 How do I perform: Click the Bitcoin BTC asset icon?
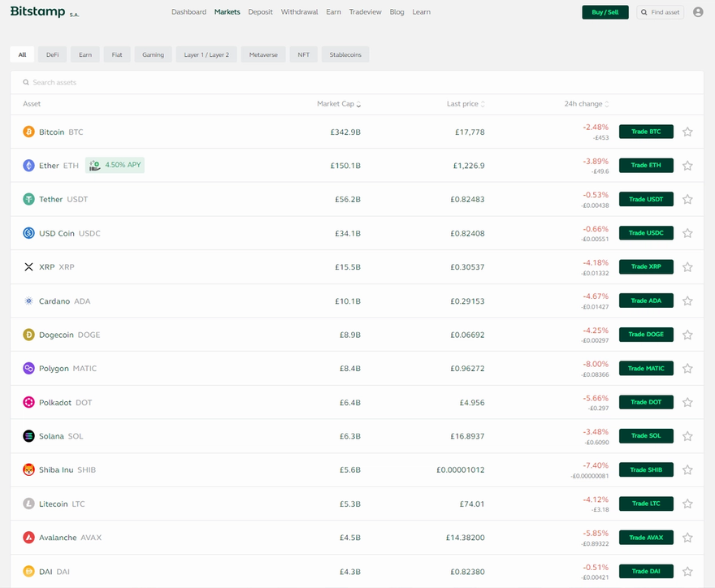tap(29, 132)
